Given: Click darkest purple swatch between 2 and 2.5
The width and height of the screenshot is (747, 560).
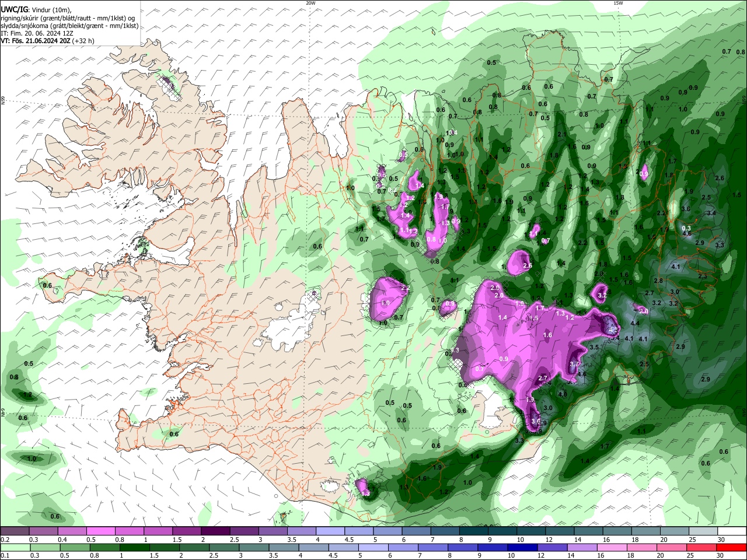Looking at the screenshot, I should [215, 531].
